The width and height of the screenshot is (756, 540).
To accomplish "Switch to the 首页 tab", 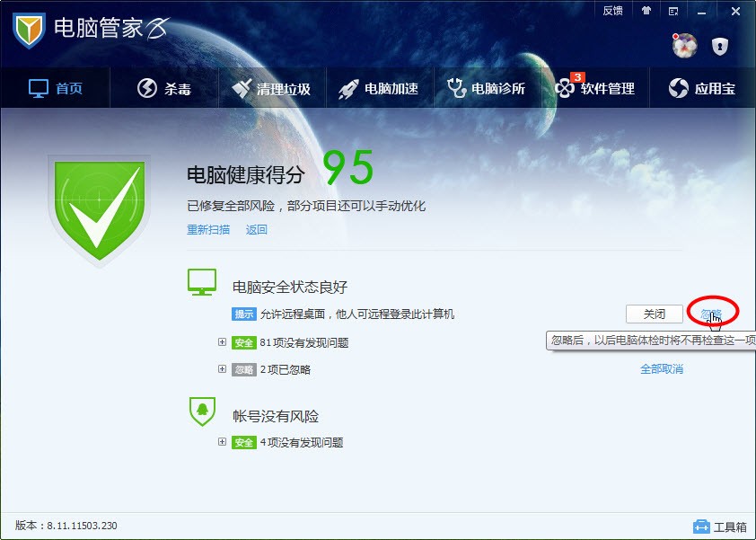I will tap(56, 88).
